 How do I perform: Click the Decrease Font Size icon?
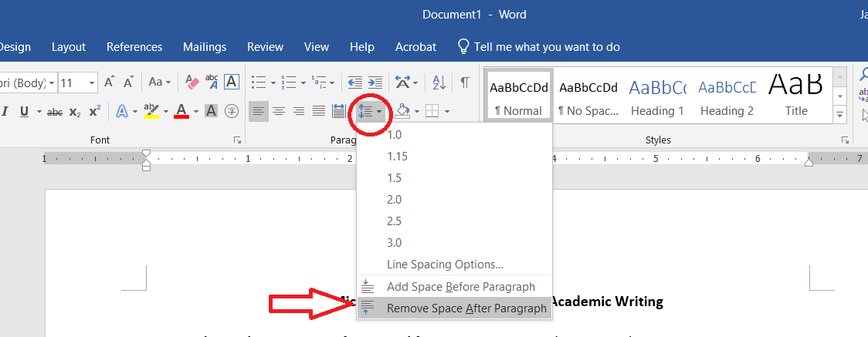[129, 83]
